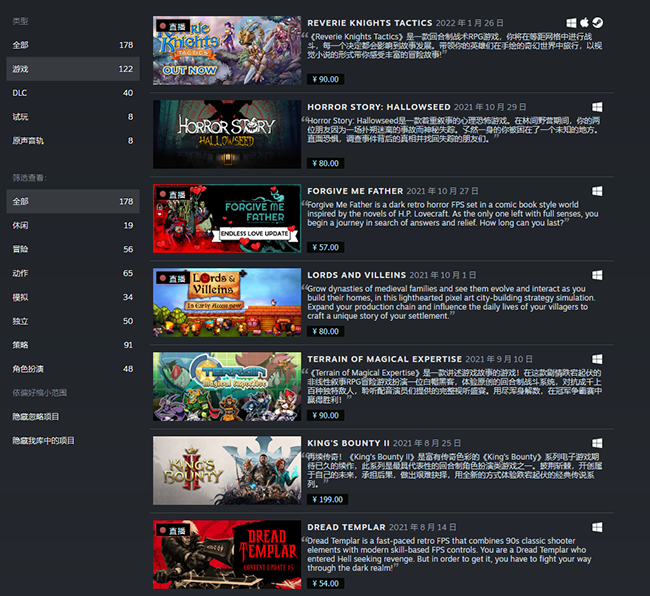650x596 pixels.
Task: Click live broadcast badge on Dread Templar thumbnail
Action: coord(173,531)
